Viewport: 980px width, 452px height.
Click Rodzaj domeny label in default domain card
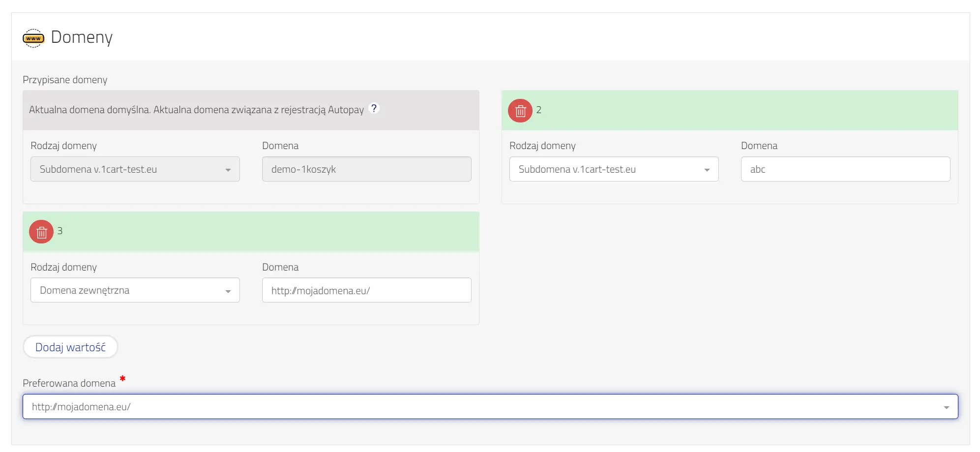(63, 146)
